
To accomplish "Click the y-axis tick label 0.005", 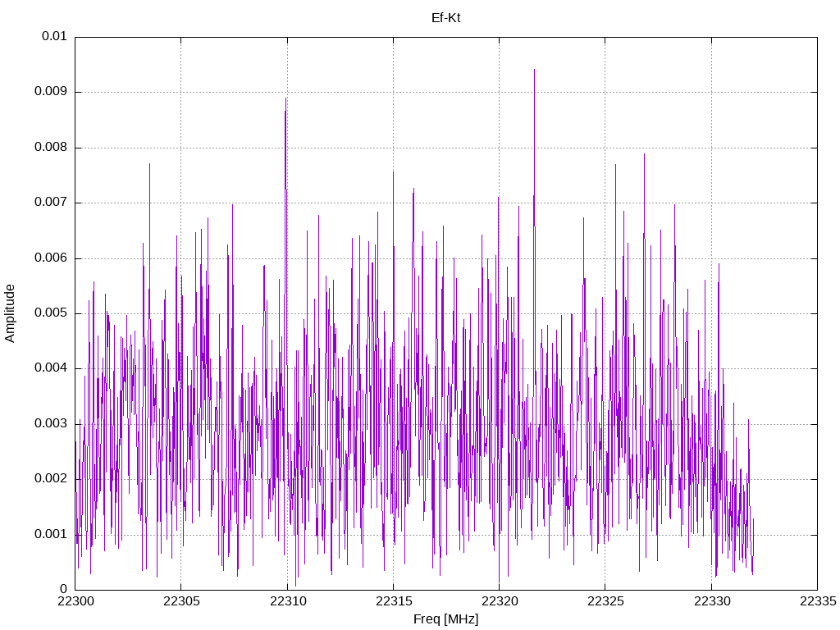I will (51, 313).
